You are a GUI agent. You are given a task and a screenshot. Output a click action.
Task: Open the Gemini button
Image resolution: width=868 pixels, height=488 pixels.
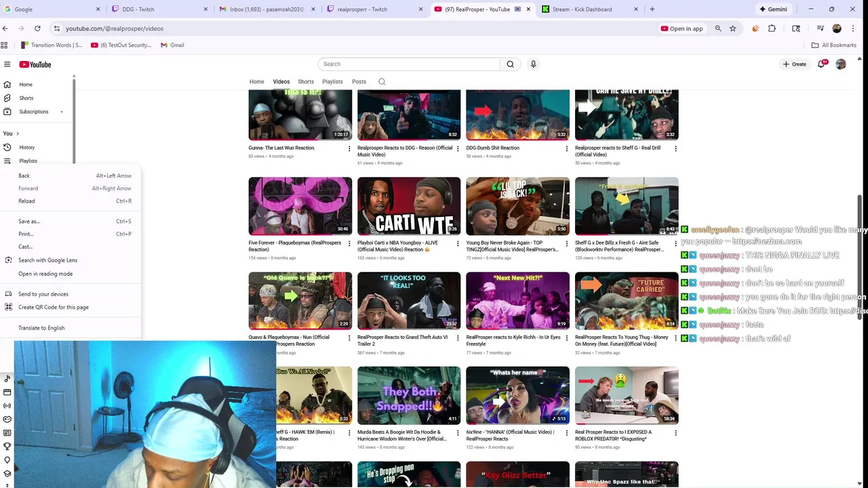(x=773, y=9)
